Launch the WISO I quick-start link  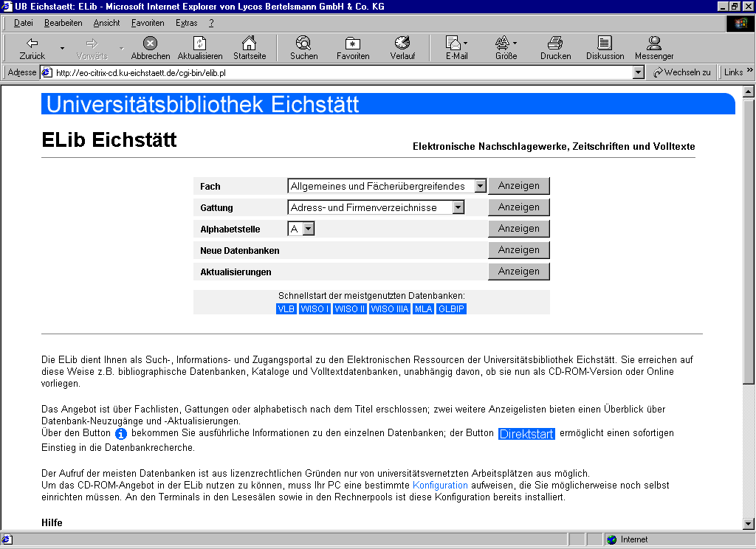(x=315, y=309)
